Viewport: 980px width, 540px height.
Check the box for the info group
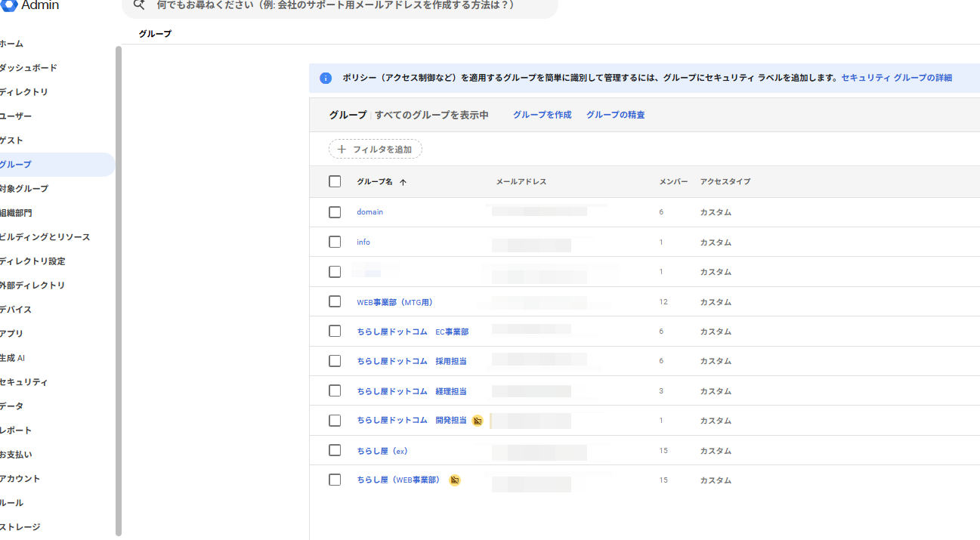tap(335, 242)
